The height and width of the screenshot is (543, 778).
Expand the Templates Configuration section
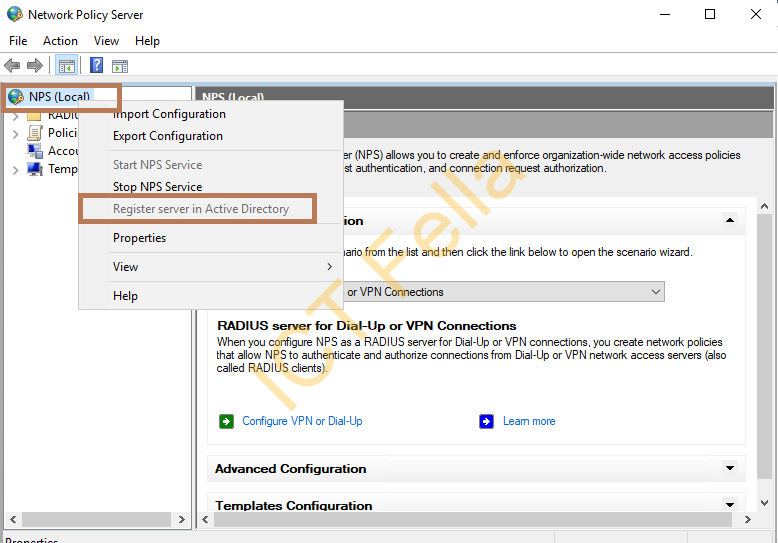pyautogui.click(x=730, y=505)
